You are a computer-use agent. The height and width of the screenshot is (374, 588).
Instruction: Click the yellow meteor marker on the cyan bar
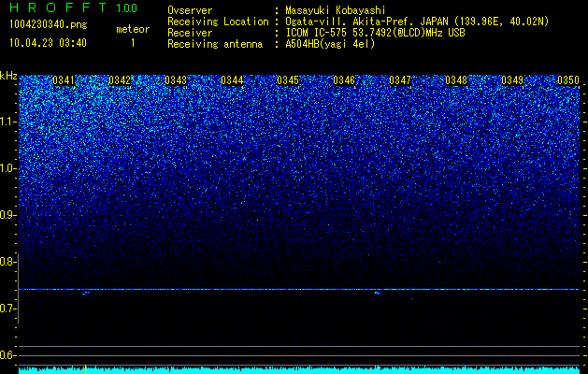tap(85, 369)
